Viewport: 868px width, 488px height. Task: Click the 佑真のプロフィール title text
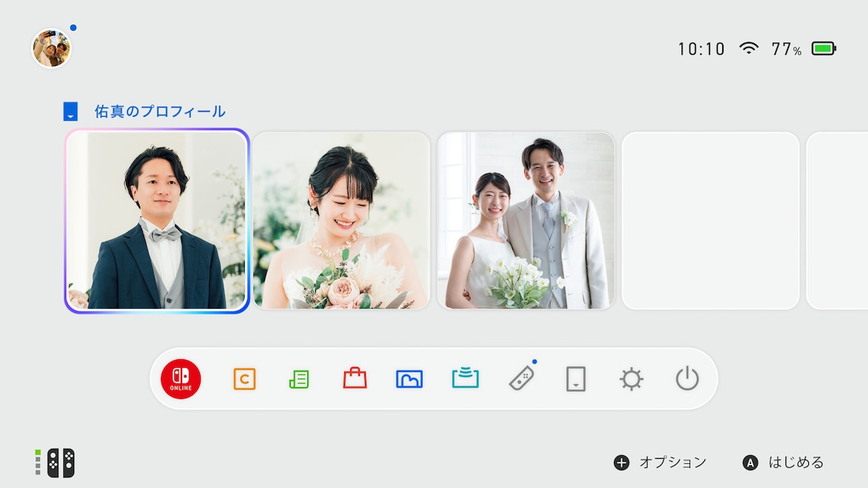coord(160,112)
